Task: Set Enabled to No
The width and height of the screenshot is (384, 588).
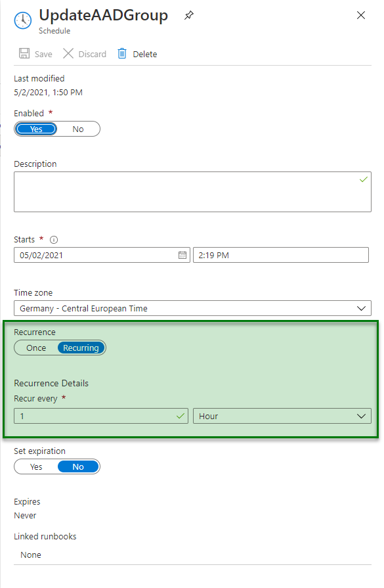Action: (x=78, y=129)
